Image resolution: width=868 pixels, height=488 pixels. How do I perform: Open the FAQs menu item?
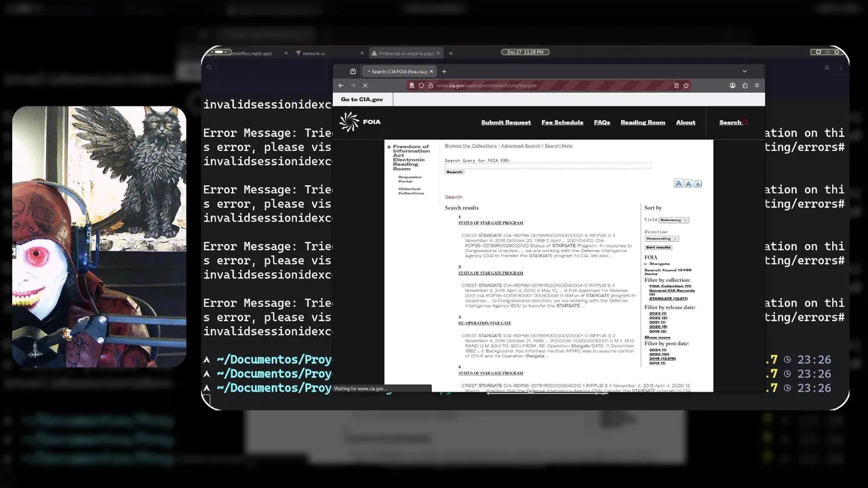click(x=601, y=123)
